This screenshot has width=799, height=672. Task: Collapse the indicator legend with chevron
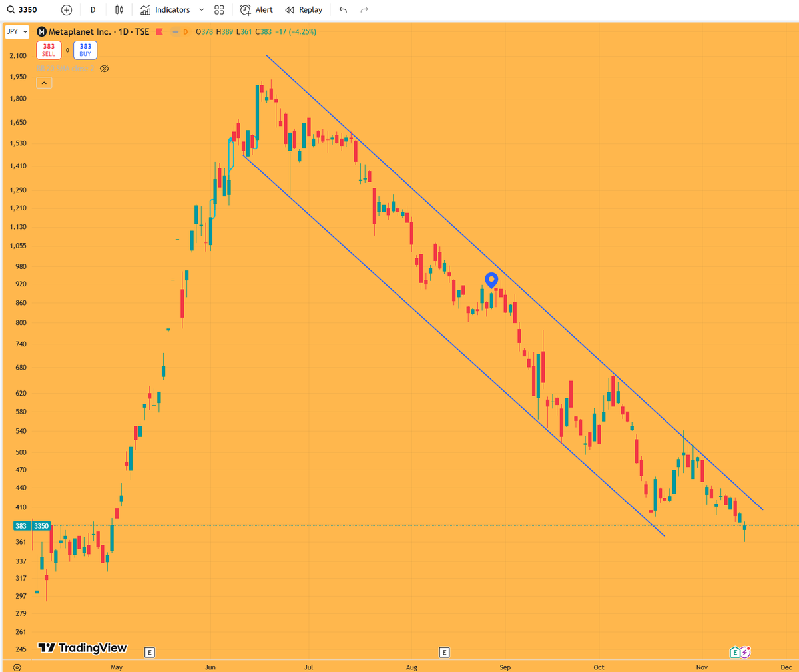coord(44,83)
